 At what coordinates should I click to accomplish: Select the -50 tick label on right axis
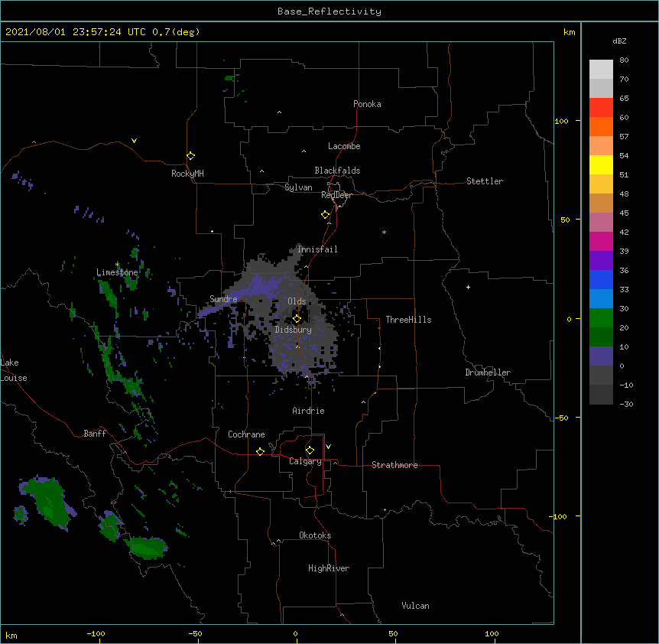(x=561, y=418)
